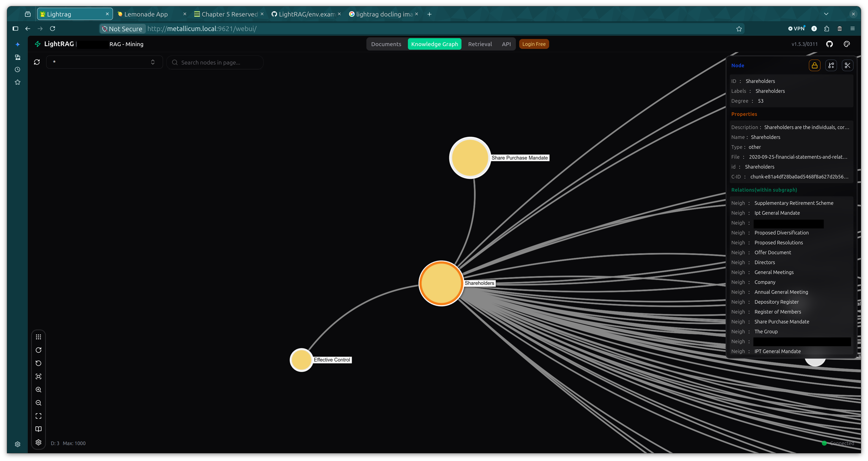
Task: Open the browser hamburger menu
Action: coord(853,29)
